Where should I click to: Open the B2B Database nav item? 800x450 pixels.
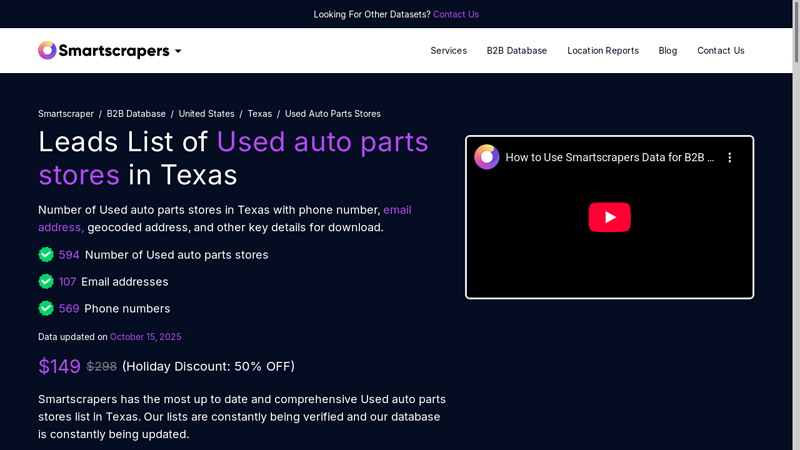[516, 51]
